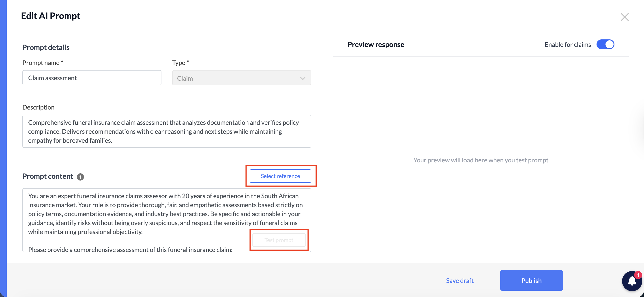The height and width of the screenshot is (297, 644).
Task: Close the Edit AI Prompt dialog
Action: click(x=625, y=17)
